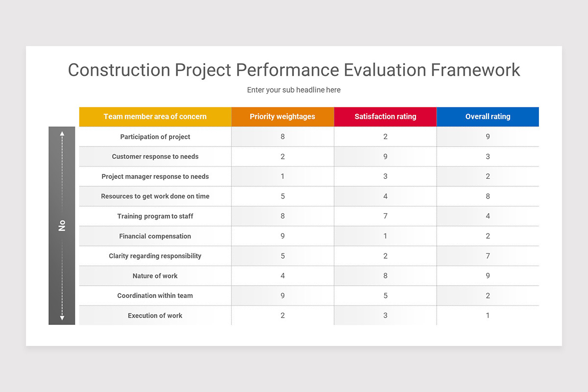Click the down arrow on gray sidebar

pos(62,318)
